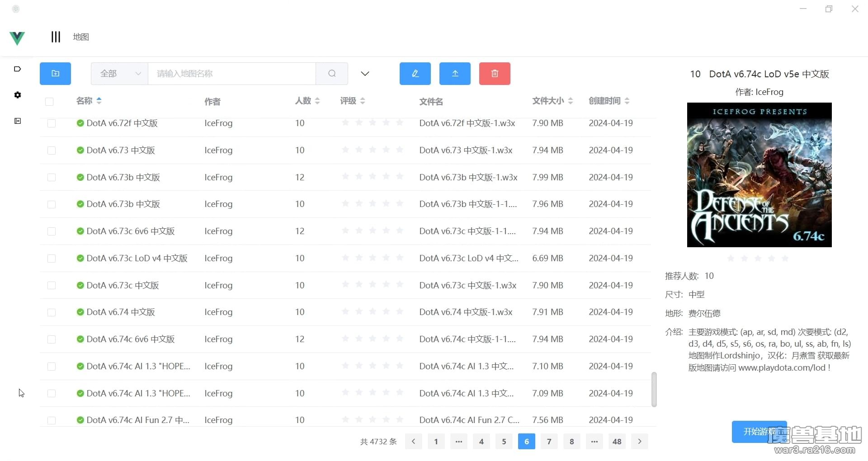The height and width of the screenshot is (461, 868).
Task: Click the blue edit pencil button
Action: (415, 74)
